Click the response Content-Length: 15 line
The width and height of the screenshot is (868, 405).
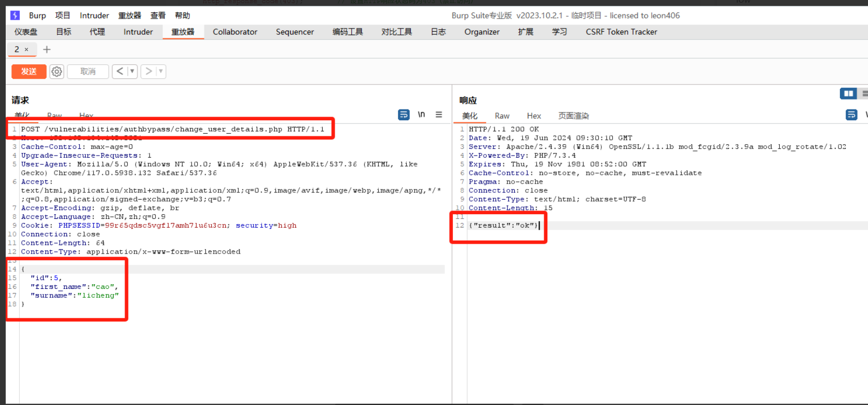[511, 208]
